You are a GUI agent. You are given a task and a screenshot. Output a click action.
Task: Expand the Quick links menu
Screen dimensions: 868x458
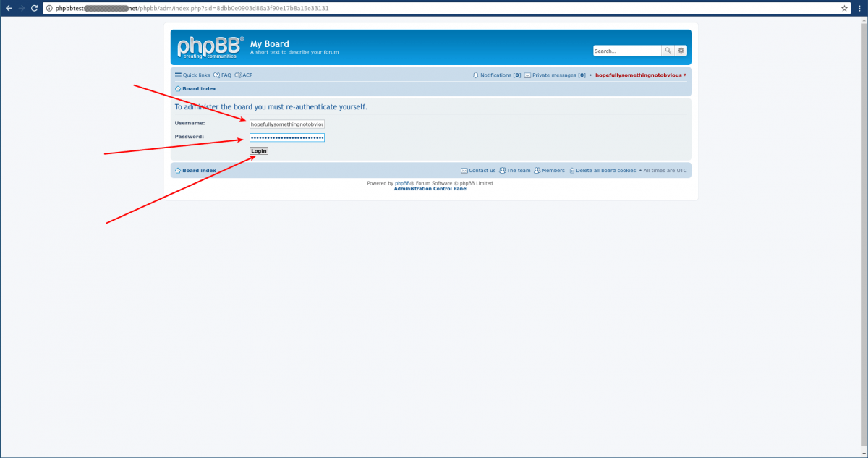[192, 75]
